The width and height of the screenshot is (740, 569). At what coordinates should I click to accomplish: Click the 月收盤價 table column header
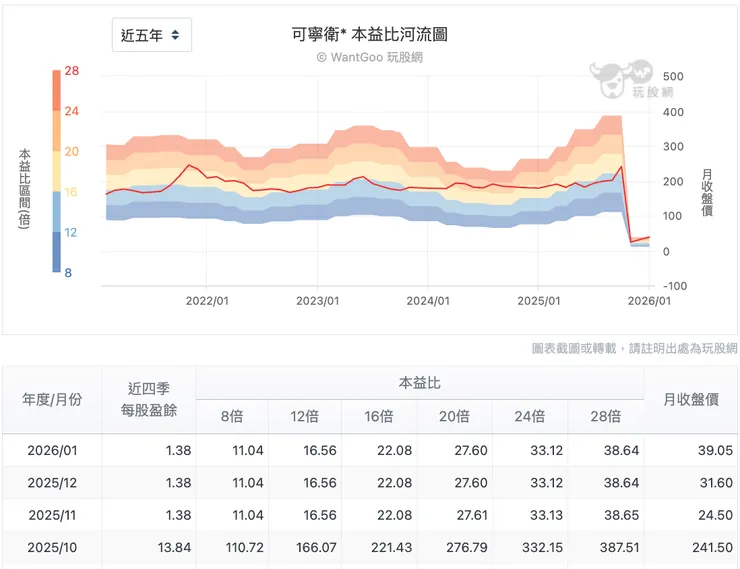click(x=691, y=400)
